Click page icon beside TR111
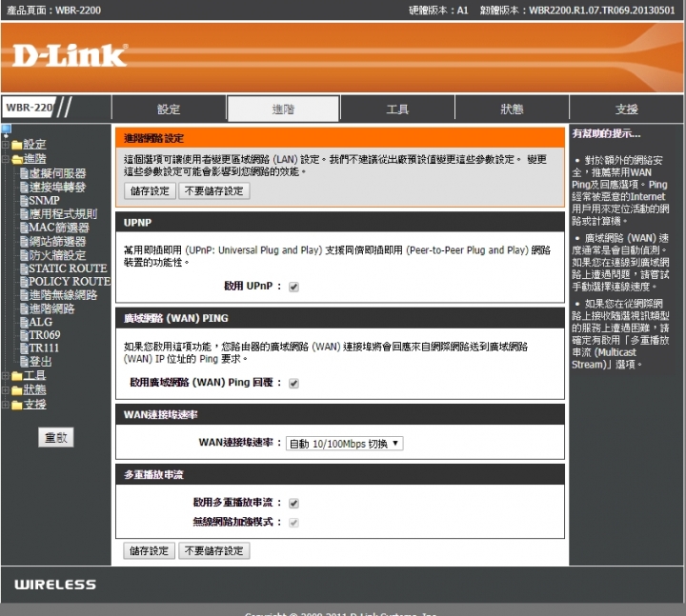686x616 pixels. (25, 348)
